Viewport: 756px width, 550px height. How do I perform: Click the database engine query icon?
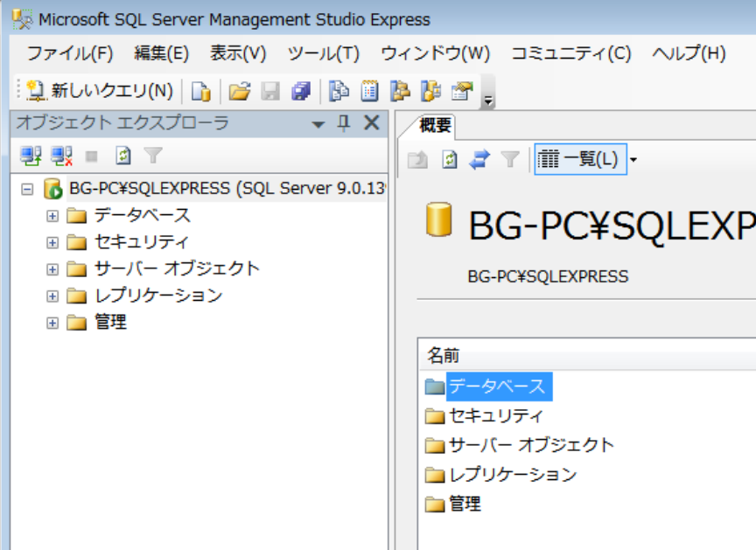coord(200,91)
